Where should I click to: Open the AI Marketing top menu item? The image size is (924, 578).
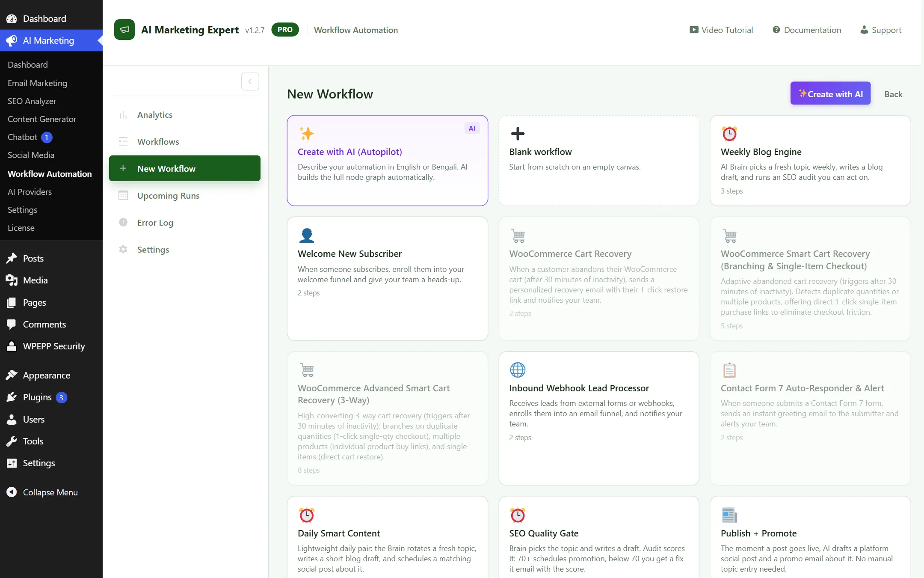tap(51, 40)
